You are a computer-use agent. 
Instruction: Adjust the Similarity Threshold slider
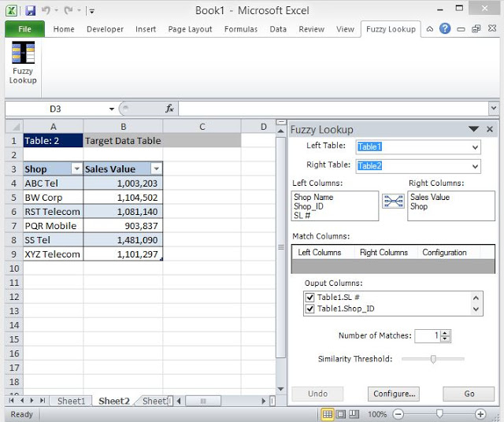(432, 359)
